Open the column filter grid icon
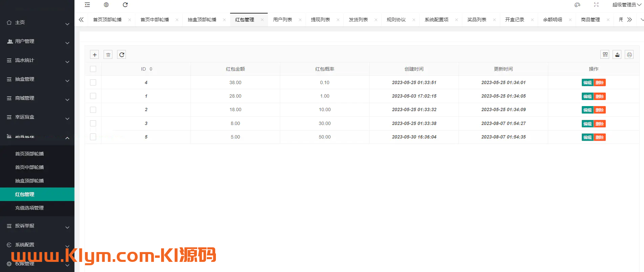The image size is (644, 272). [605, 55]
